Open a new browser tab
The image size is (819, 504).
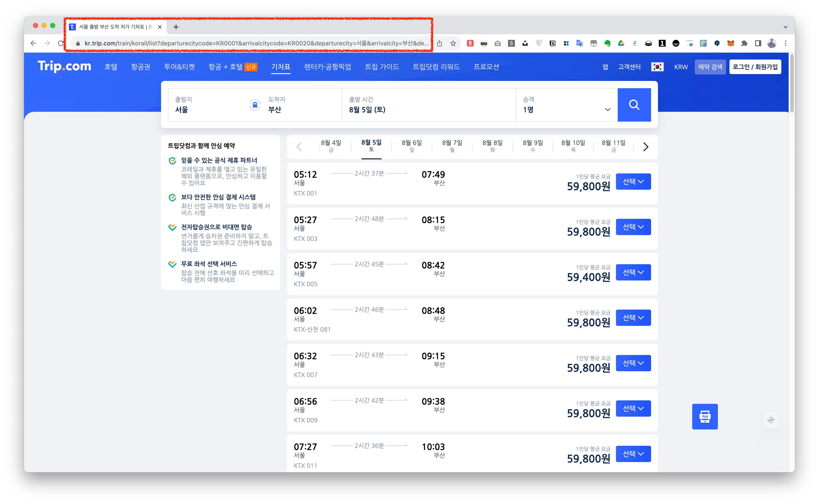click(x=176, y=27)
